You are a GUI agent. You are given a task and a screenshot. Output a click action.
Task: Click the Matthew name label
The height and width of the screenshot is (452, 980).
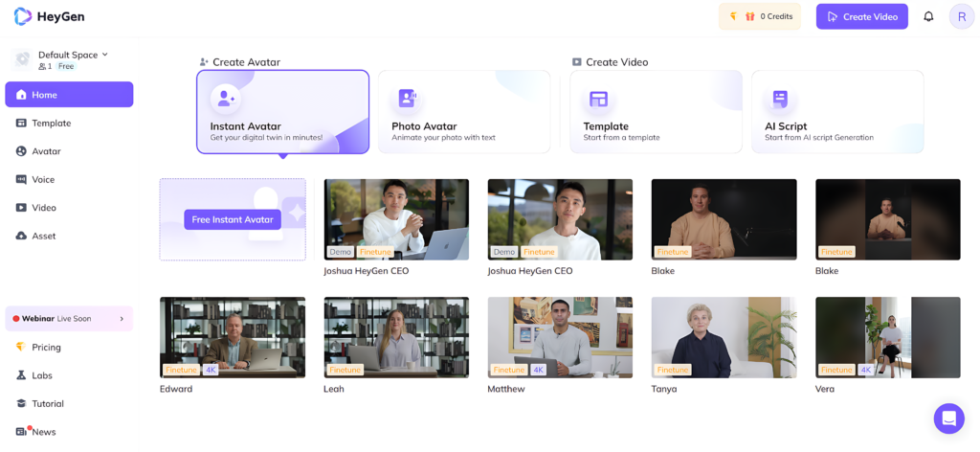[506, 389]
